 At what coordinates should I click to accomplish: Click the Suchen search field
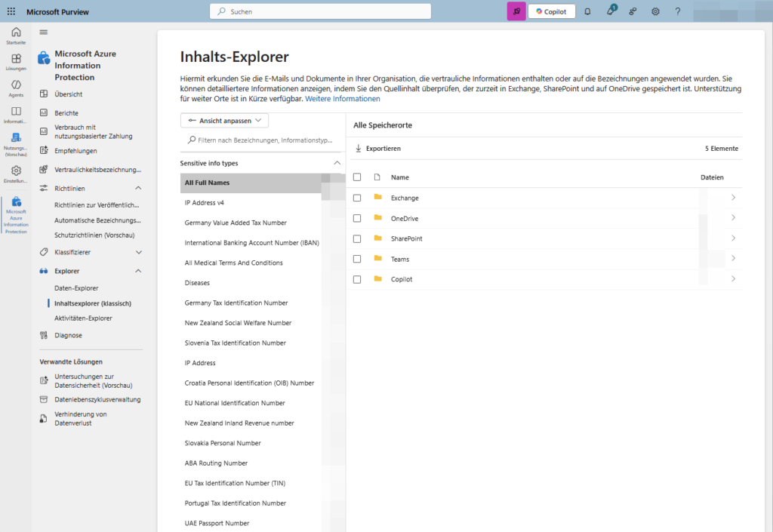320,11
